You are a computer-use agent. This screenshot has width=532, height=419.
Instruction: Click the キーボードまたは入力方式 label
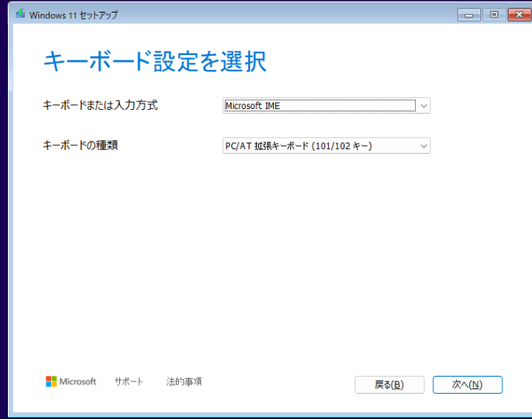click(x=100, y=105)
